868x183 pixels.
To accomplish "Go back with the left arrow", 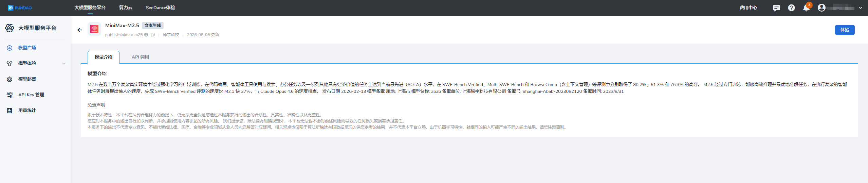I will click(x=80, y=30).
